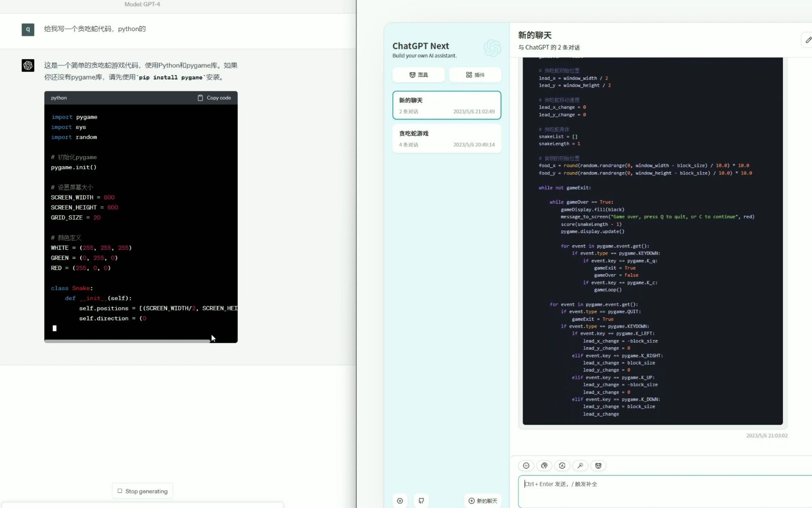Image resolution: width=812 pixels, height=508 pixels.
Task: Click '与 ChatGPT 的 2 条对话' subtitle
Action: point(549,48)
